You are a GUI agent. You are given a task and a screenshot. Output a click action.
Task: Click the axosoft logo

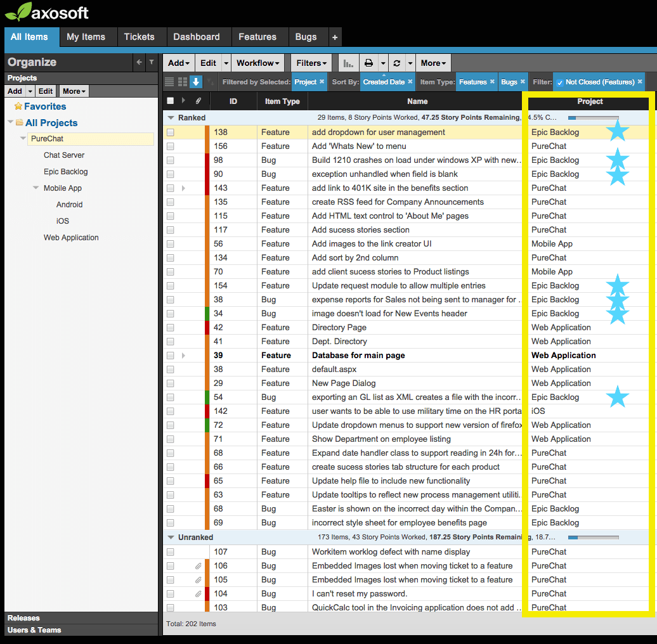[47, 12]
